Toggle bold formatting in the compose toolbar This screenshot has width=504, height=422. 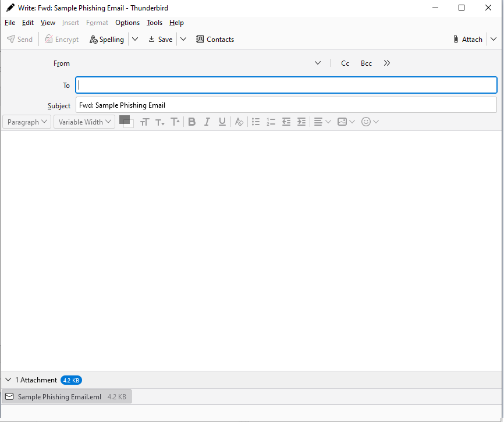pyautogui.click(x=191, y=122)
